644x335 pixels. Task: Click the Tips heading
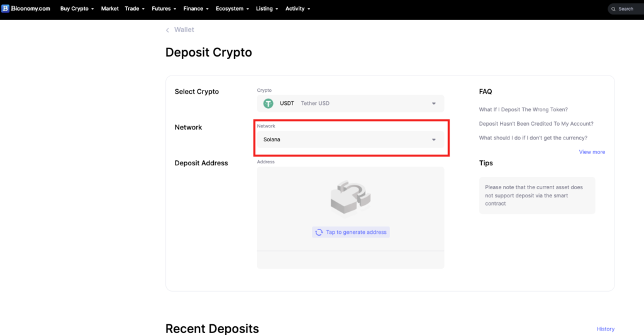click(x=486, y=163)
